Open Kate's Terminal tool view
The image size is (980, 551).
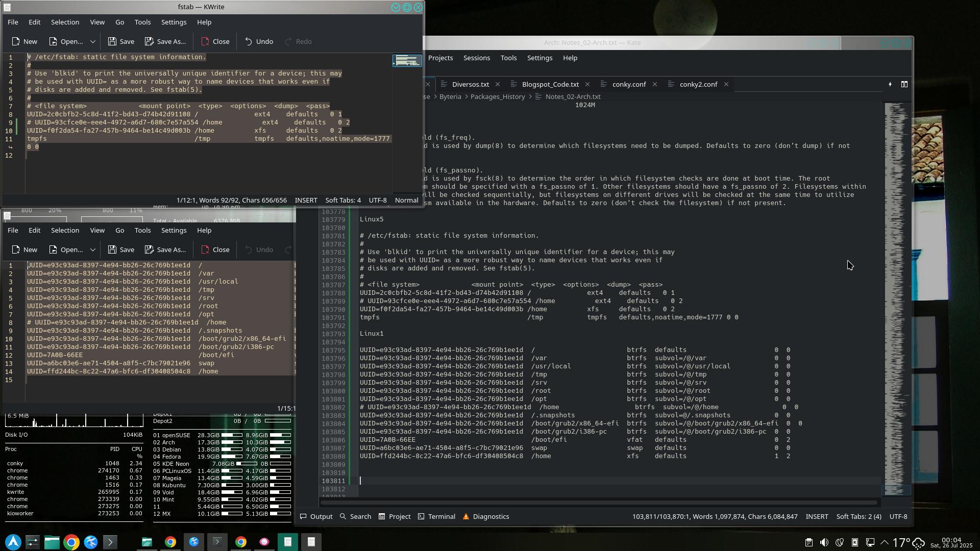pyautogui.click(x=436, y=516)
